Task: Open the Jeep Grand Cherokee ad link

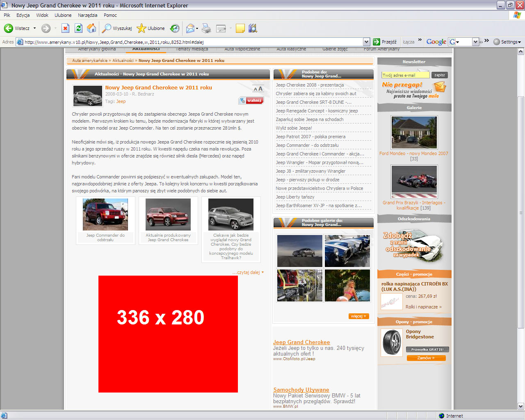Action: (x=301, y=342)
